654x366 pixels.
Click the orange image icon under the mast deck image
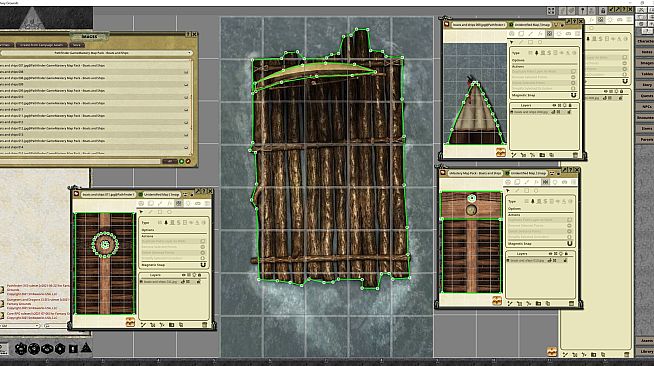click(130, 321)
